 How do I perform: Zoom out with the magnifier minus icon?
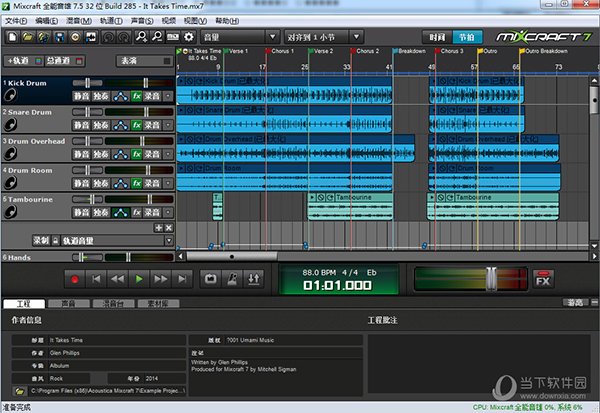point(157,37)
